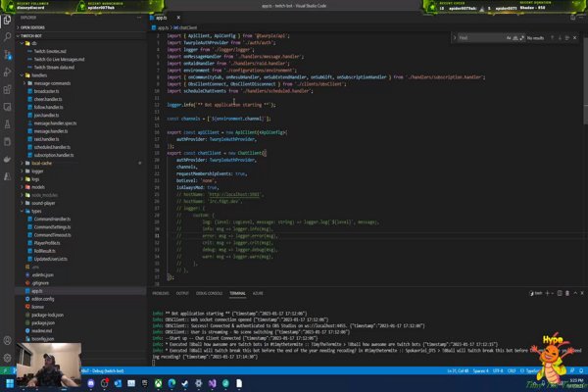
Task: Switch to the DEBUG CONSOLE tab
Action: pos(210,293)
